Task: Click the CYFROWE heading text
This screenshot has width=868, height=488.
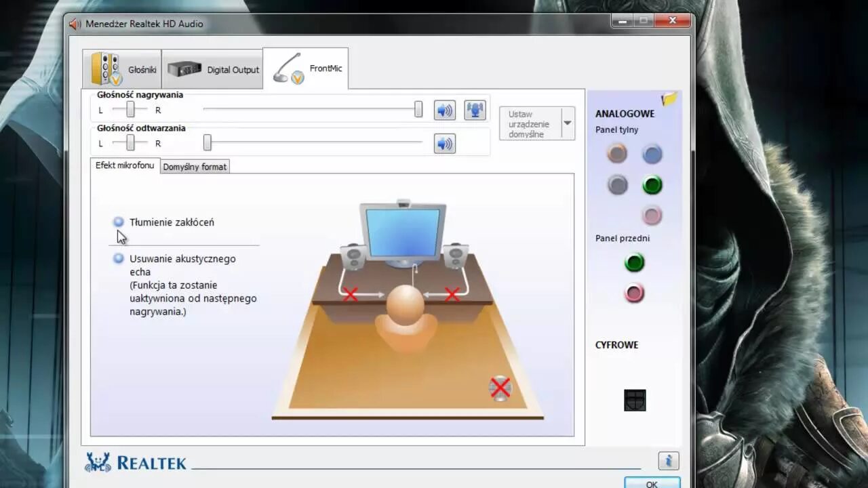Action: [x=617, y=345]
